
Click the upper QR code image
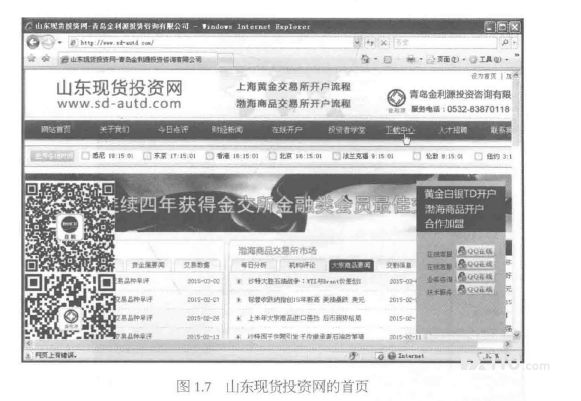70,227
